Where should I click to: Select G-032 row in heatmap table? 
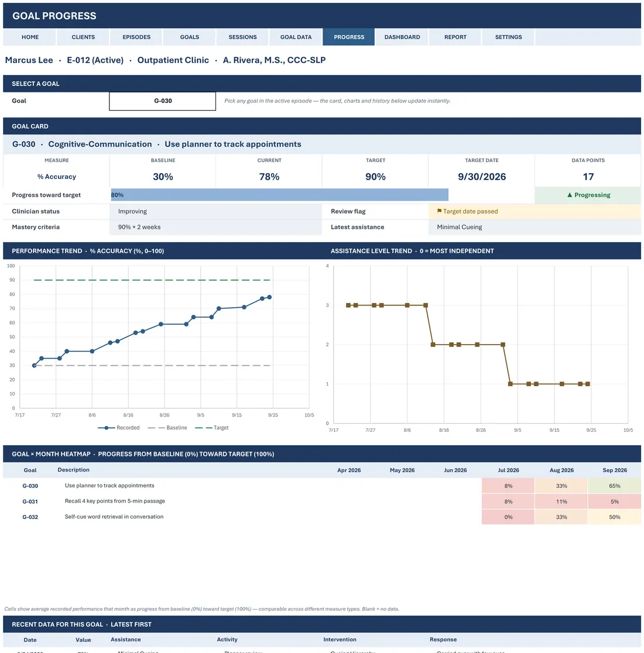[322, 517]
